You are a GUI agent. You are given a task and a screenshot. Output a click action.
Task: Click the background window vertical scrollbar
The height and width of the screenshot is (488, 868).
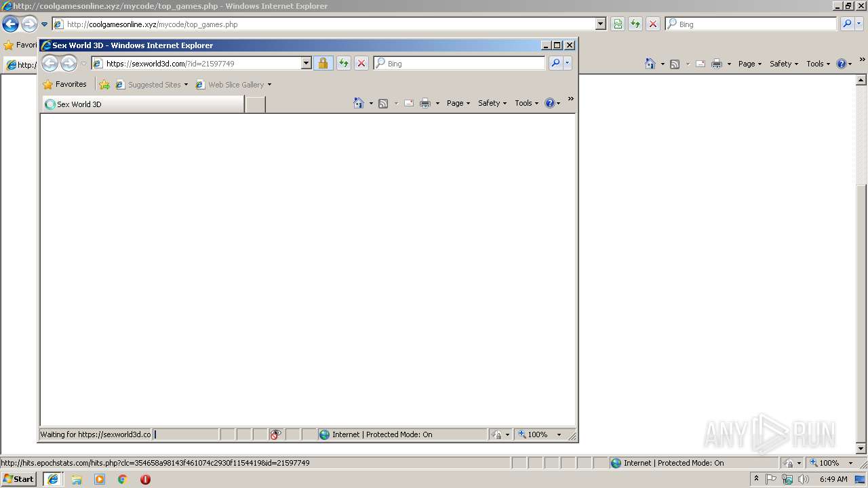pyautogui.click(x=862, y=263)
